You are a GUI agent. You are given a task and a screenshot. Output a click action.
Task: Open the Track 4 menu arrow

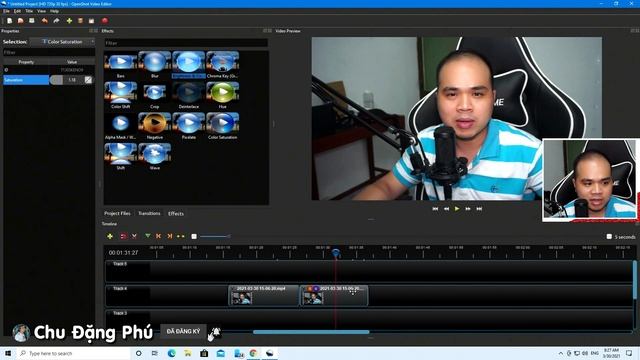click(x=109, y=289)
